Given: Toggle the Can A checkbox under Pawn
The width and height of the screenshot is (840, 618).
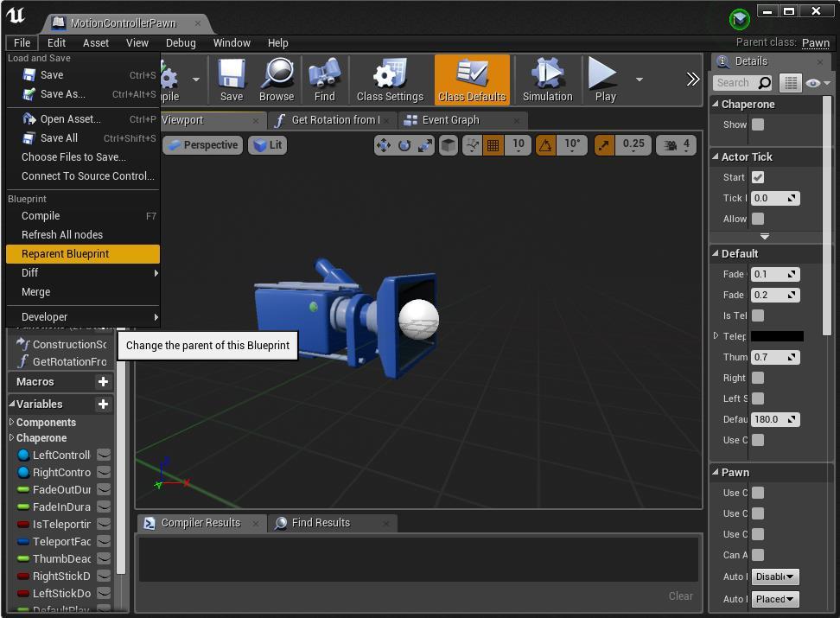Looking at the screenshot, I should 758,555.
